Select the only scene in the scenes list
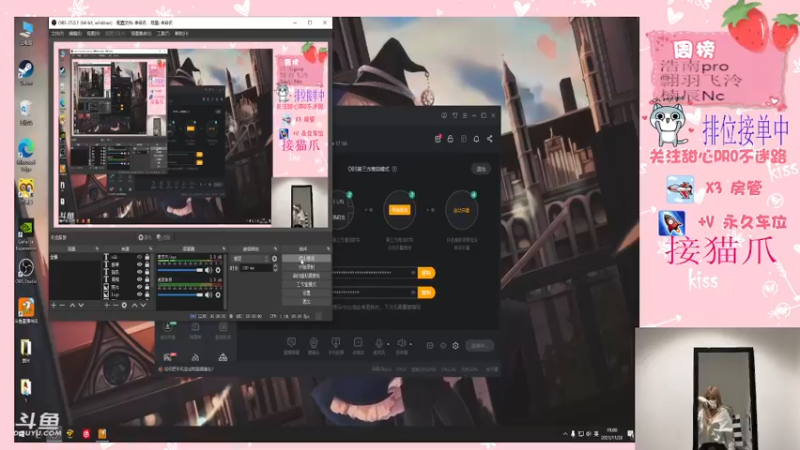 coord(75,257)
